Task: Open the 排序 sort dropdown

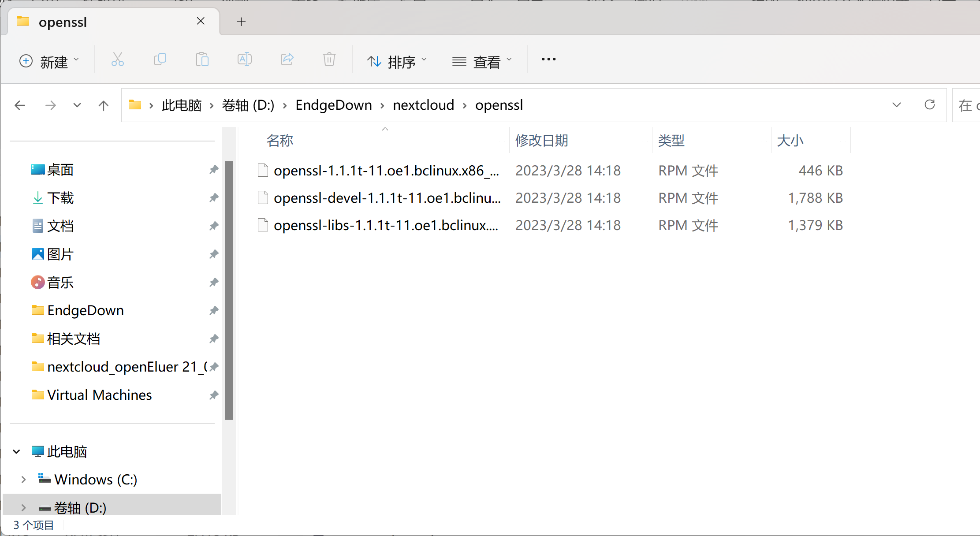Action: tap(397, 61)
